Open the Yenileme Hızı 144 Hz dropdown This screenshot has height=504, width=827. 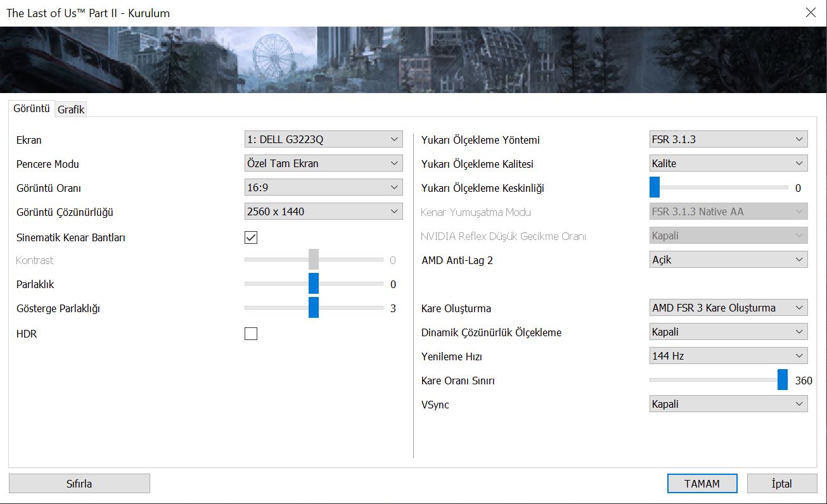click(729, 356)
